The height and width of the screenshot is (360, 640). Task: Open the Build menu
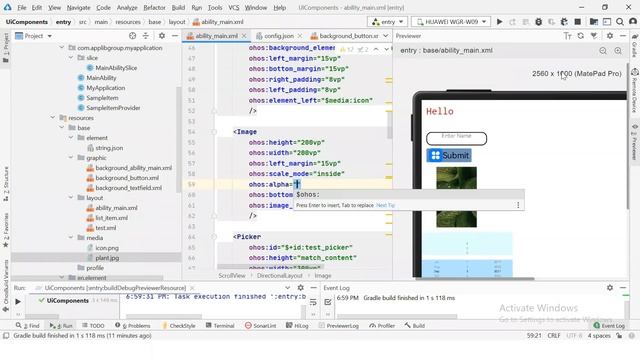click(178, 7)
